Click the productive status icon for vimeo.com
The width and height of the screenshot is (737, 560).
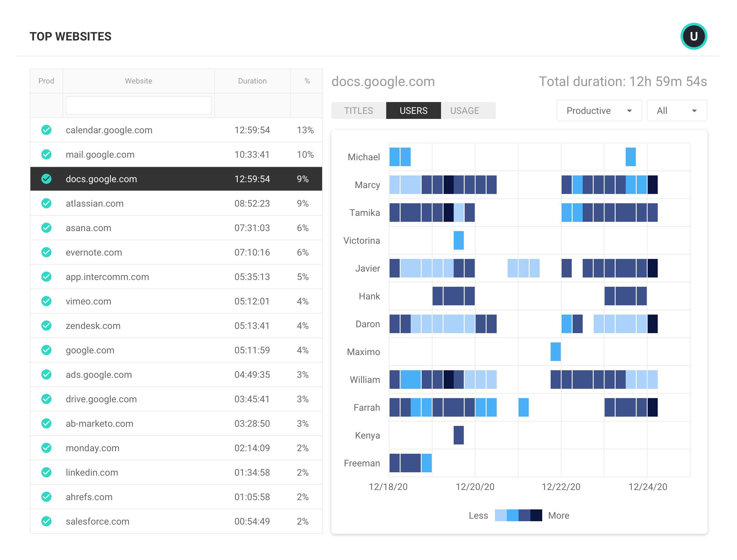(46, 301)
